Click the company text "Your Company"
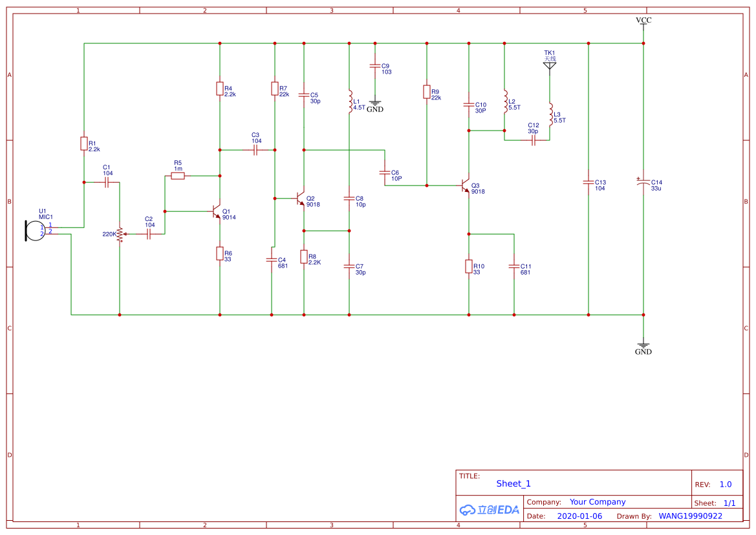The height and width of the screenshot is (535, 756). (x=598, y=502)
